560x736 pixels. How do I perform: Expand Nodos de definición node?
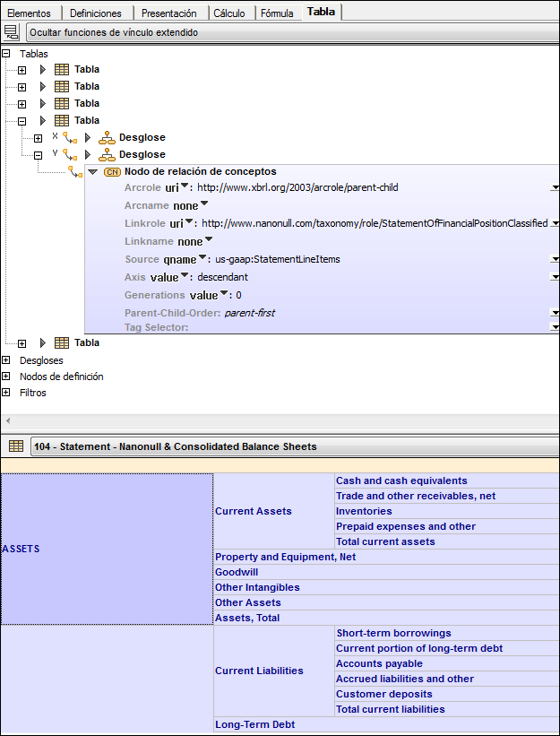pyautogui.click(x=6, y=377)
